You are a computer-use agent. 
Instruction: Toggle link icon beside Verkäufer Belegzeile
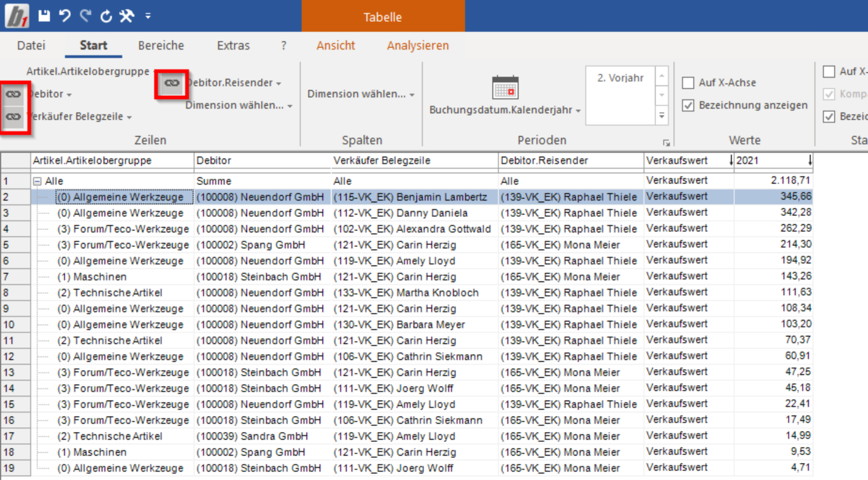coord(13,117)
